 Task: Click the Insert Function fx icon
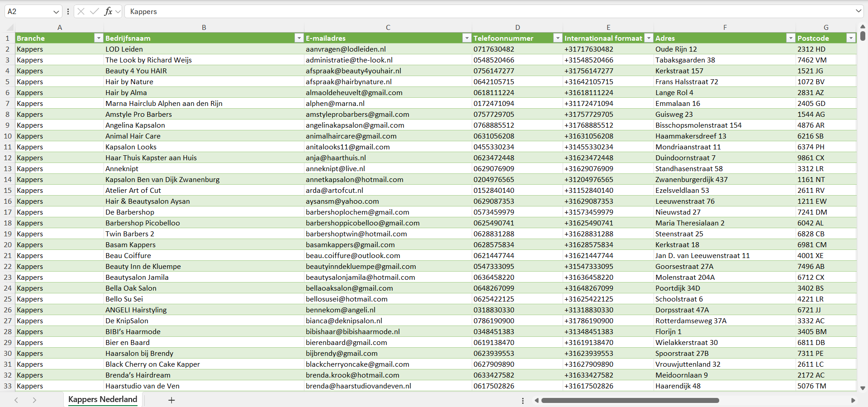(x=108, y=11)
